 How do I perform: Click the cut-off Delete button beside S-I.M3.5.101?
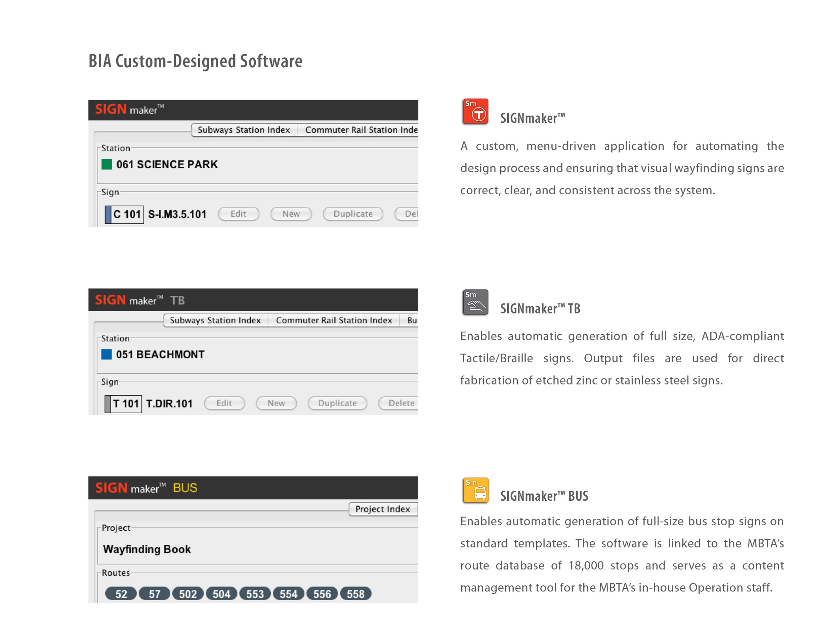[x=407, y=214]
